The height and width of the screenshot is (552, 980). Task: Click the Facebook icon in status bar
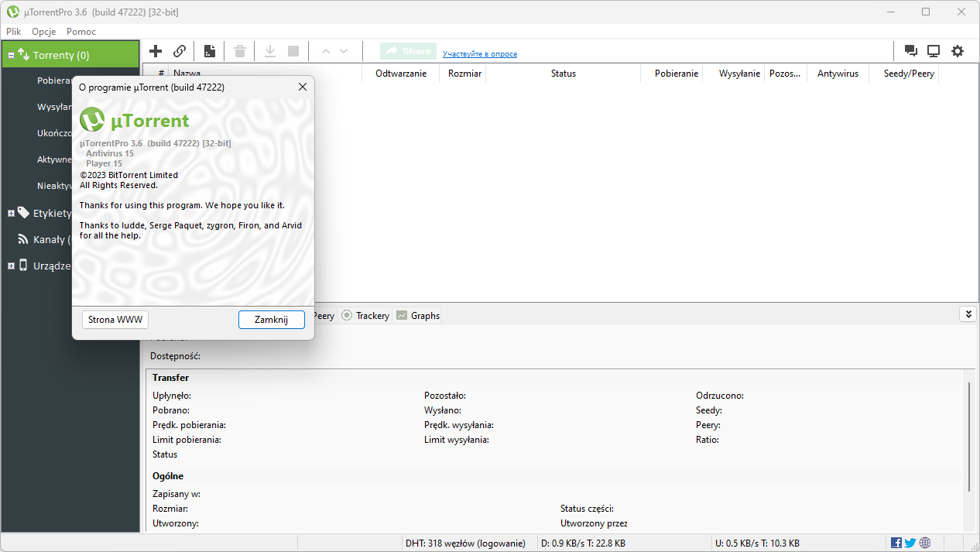[x=896, y=543]
